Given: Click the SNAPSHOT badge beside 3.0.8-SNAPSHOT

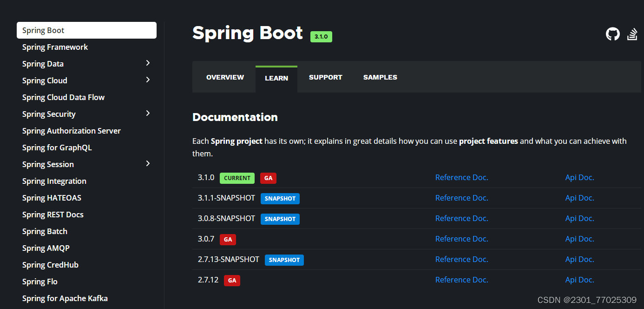Looking at the screenshot, I should [280, 219].
